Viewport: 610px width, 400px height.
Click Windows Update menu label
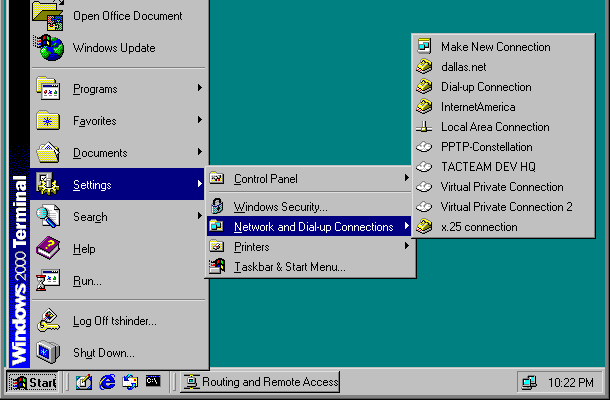tap(114, 48)
